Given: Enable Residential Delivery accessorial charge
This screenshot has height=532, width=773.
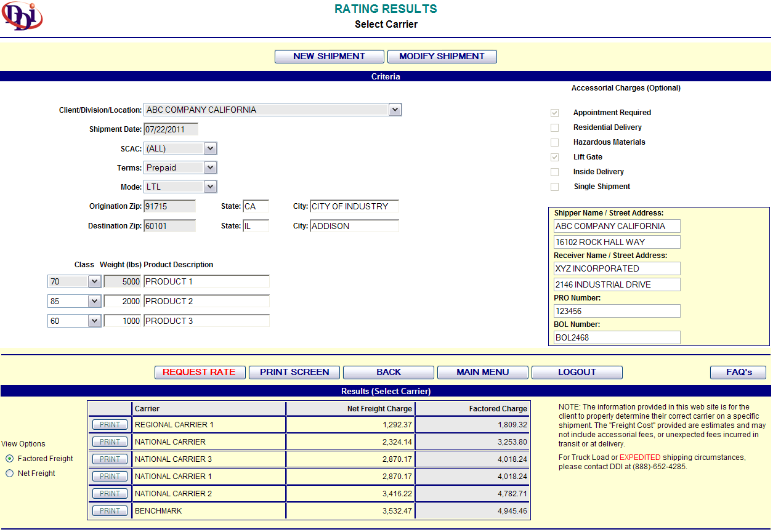Looking at the screenshot, I should coord(555,127).
